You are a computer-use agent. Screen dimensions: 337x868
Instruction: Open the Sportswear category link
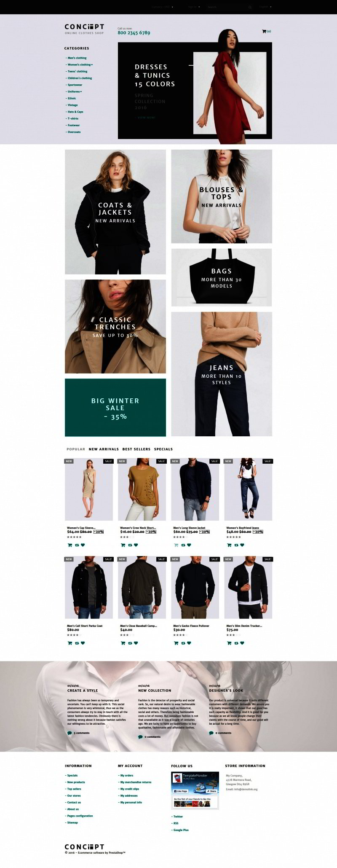pos(74,85)
